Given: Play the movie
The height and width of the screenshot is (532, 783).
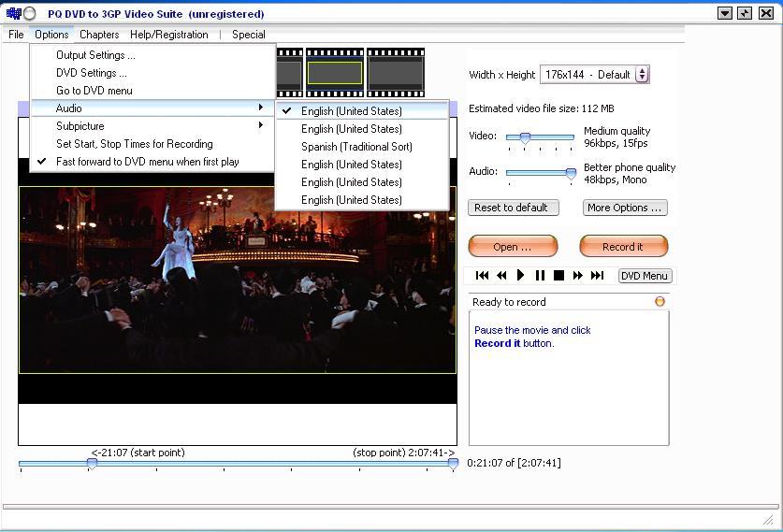Looking at the screenshot, I should tap(520, 276).
